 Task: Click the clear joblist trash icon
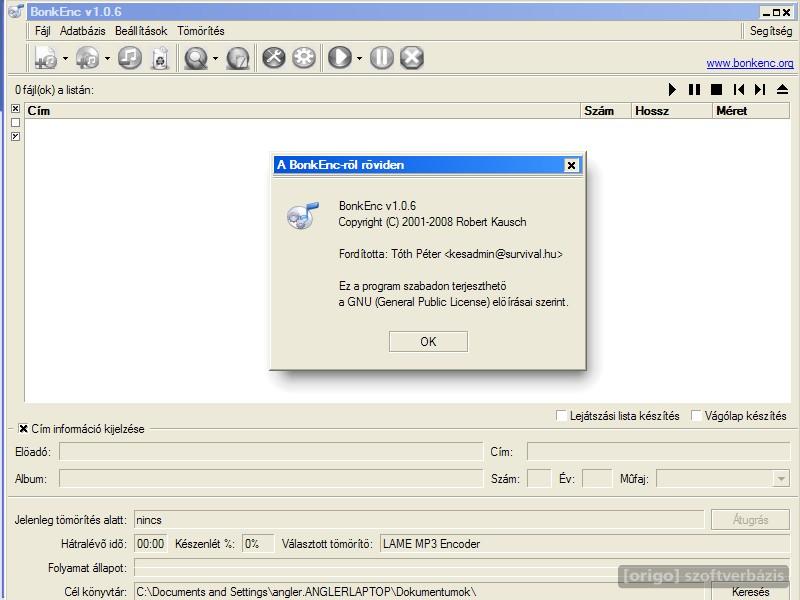point(160,58)
